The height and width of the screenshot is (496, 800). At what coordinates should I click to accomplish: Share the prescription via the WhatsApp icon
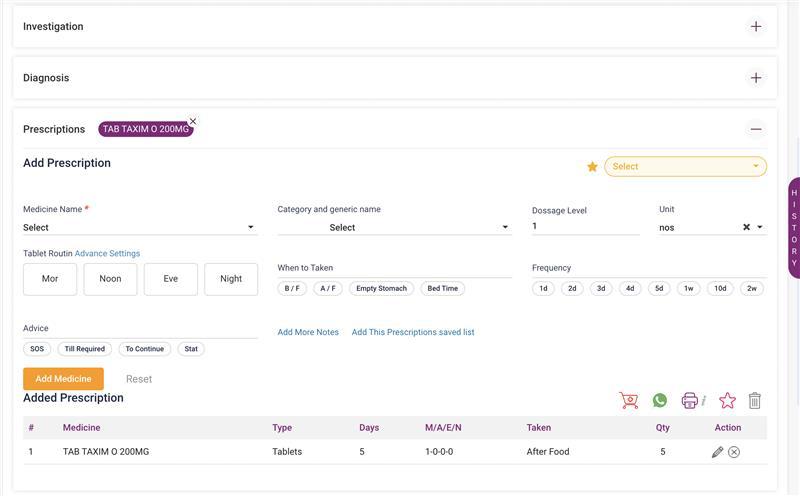point(660,401)
